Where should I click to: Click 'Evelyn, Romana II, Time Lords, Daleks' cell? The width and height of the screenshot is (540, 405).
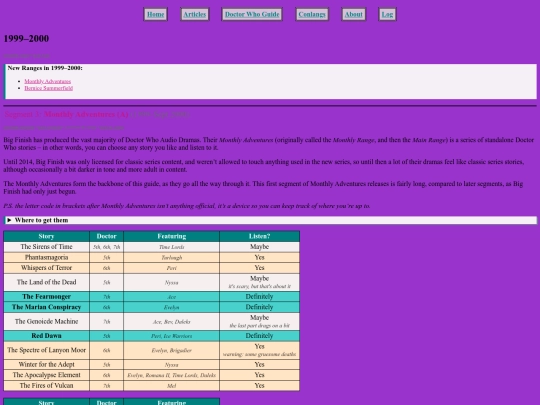pyautogui.click(x=172, y=375)
